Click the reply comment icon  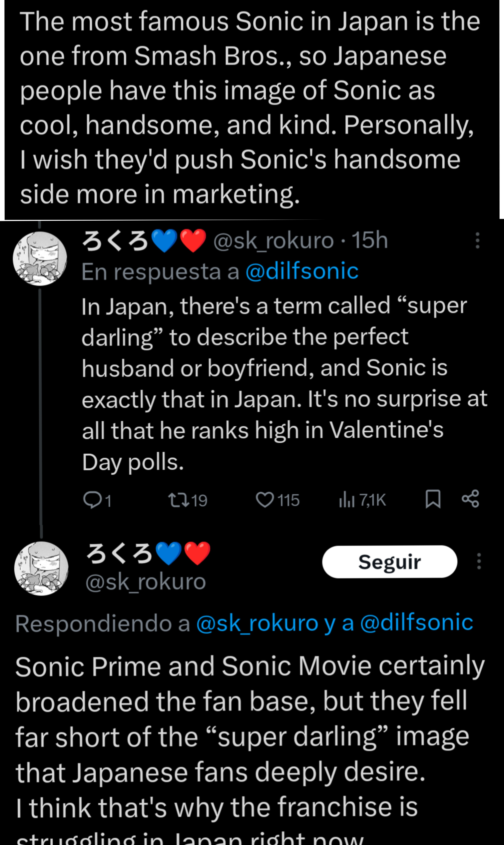pyautogui.click(x=92, y=500)
